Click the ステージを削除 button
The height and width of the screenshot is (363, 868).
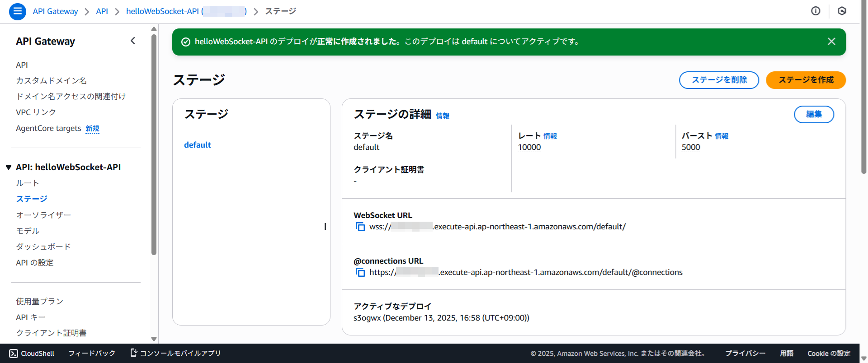pos(719,80)
